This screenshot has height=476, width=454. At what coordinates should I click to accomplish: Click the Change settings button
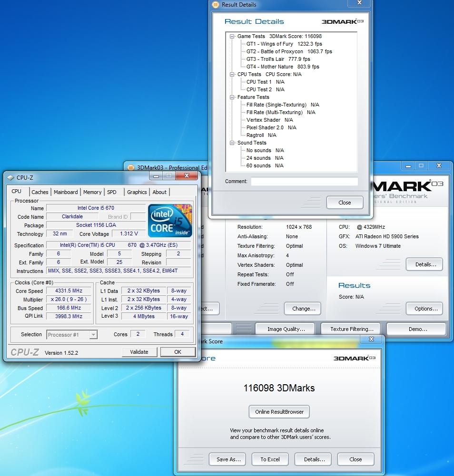pos(302,309)
